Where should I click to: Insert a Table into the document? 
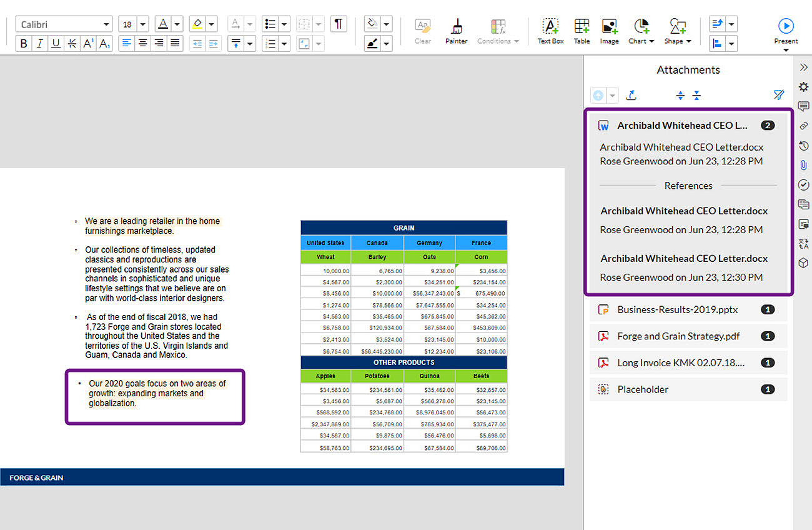click(x=582, y=30)
